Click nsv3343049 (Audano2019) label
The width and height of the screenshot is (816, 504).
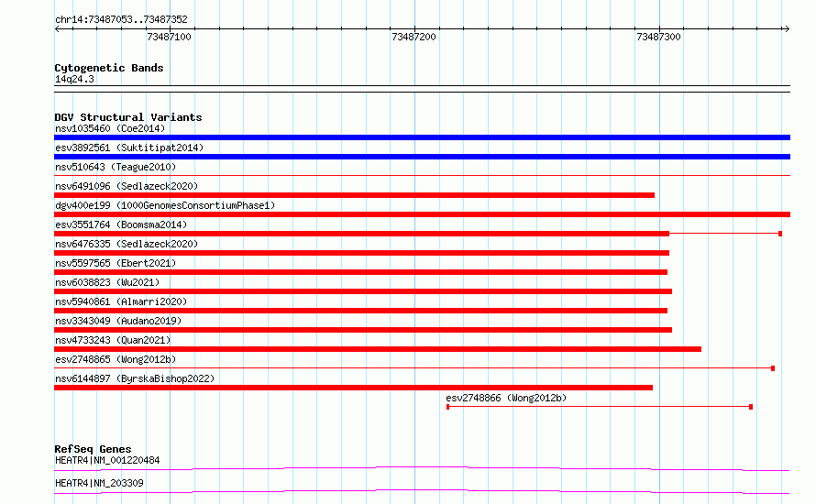[118, 321]
